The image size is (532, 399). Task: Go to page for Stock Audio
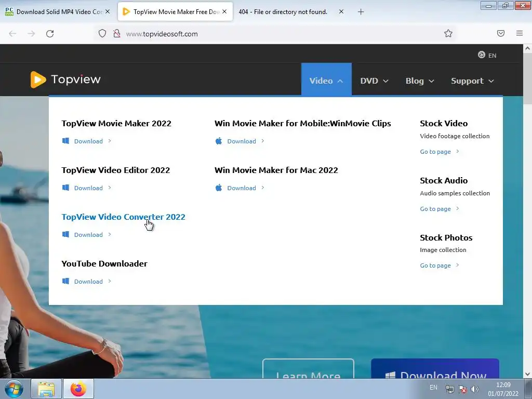[435, 209]
